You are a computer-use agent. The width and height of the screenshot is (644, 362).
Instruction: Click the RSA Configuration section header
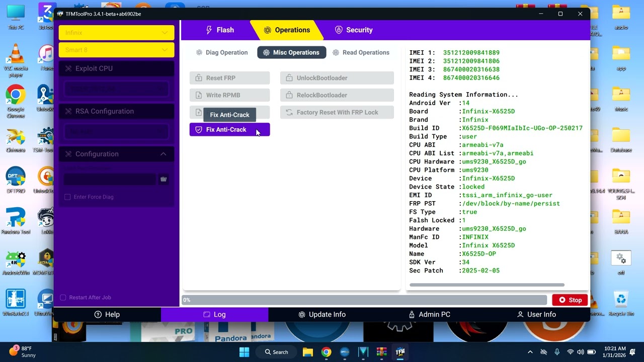coord(116,111)
